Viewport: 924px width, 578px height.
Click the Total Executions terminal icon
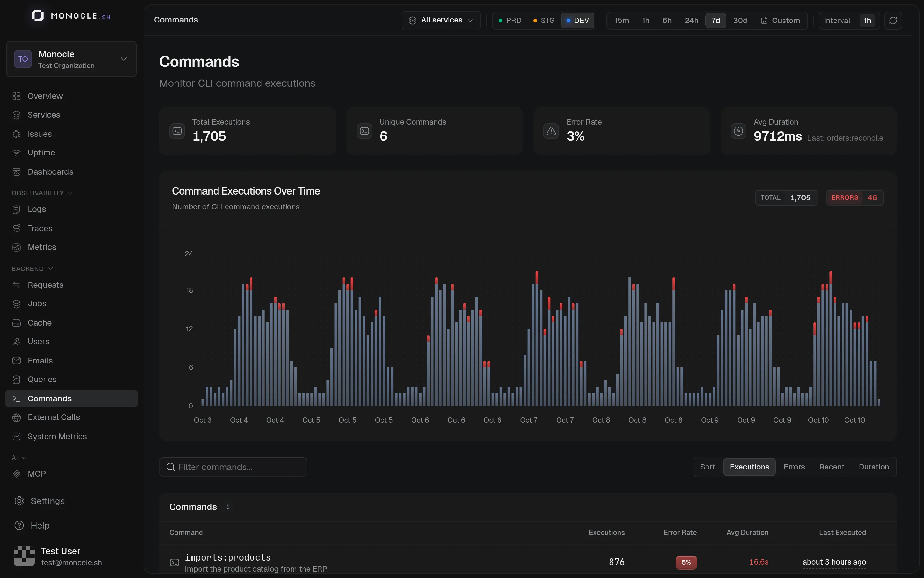pyautogui.click(x=177, y=131)
